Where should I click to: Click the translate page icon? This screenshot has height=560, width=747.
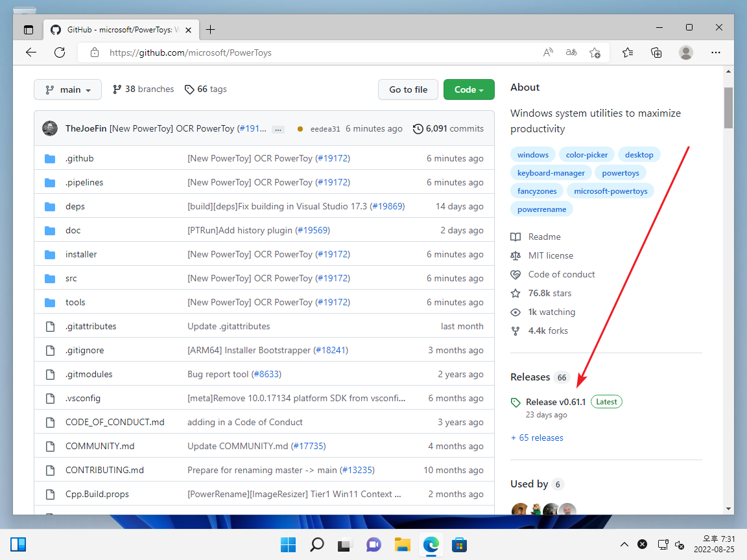[571, 52]
